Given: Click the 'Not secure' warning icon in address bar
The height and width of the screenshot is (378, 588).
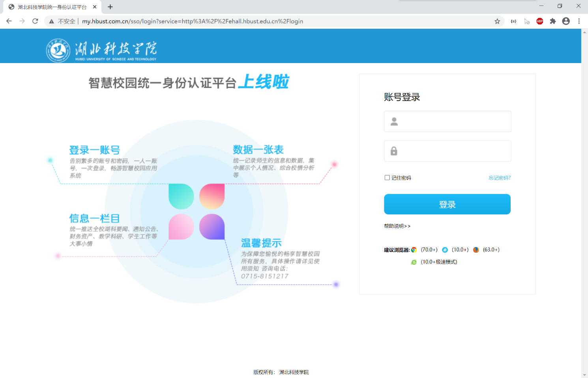Looking at the screenshot, I should pos(52,21).
